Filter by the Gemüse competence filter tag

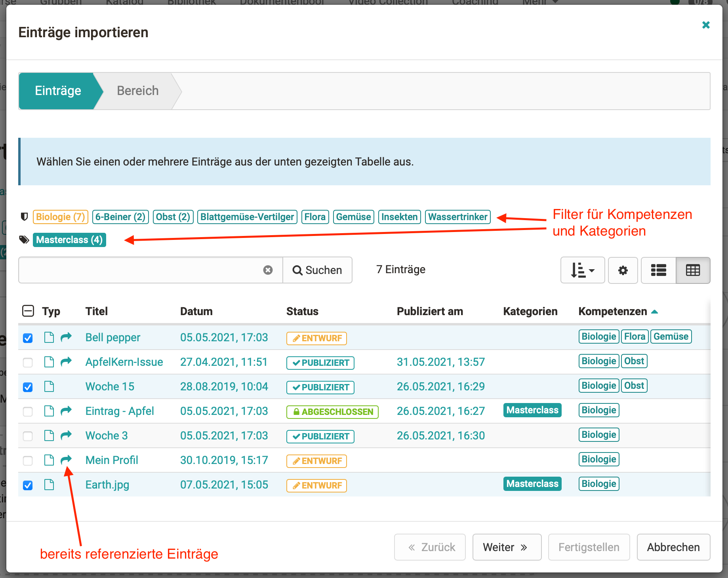(x=354, y=217)
